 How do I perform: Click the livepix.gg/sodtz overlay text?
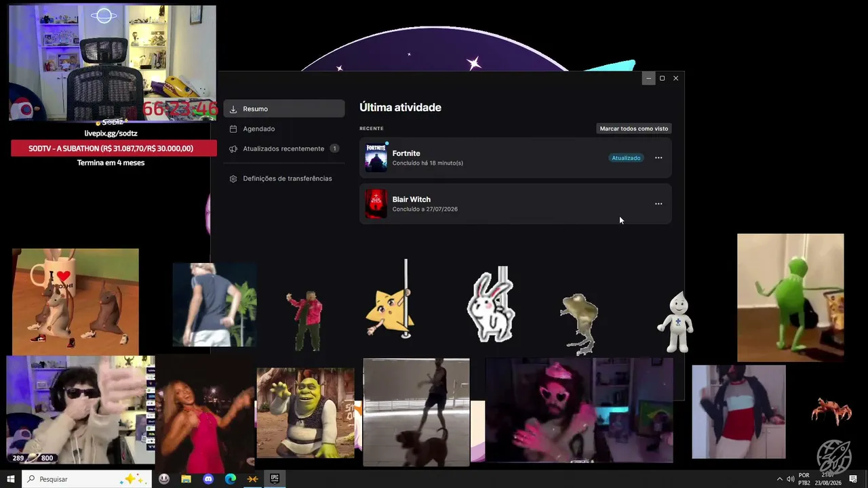coord(111,134)
